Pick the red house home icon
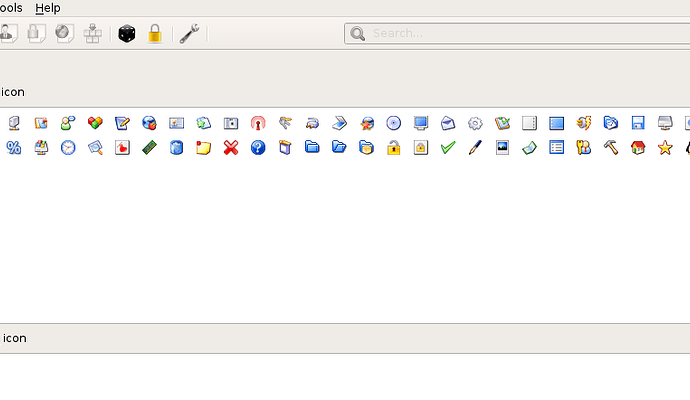Screen dimensions: 690x400 pos(638,148)
